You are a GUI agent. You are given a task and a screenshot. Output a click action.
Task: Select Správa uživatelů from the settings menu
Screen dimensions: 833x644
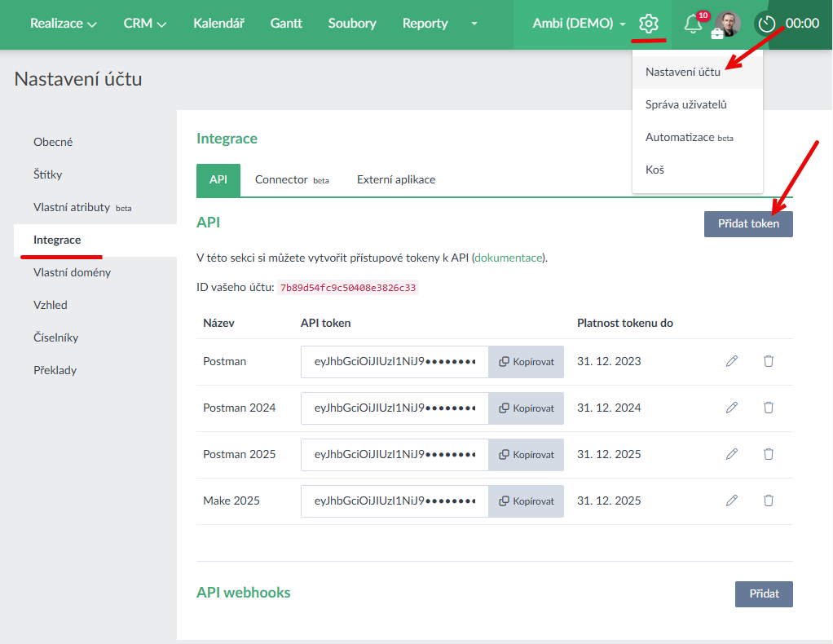tap(685, 104)
